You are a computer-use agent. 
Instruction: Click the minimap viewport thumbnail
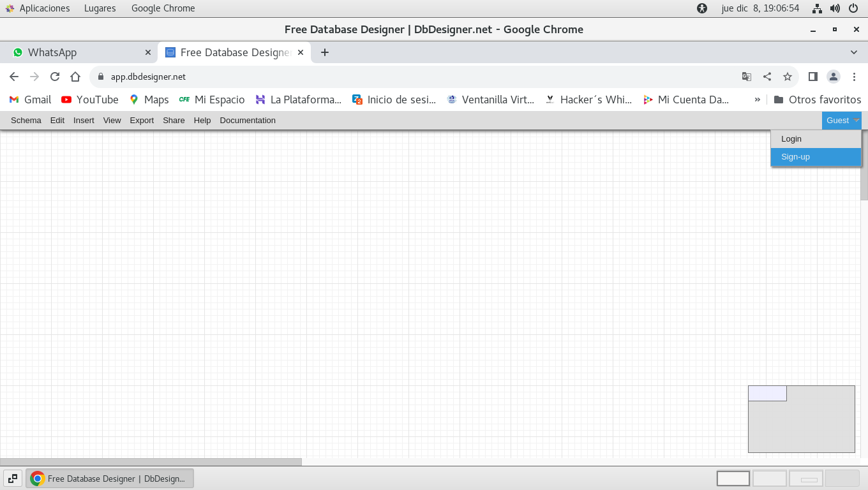767,394
